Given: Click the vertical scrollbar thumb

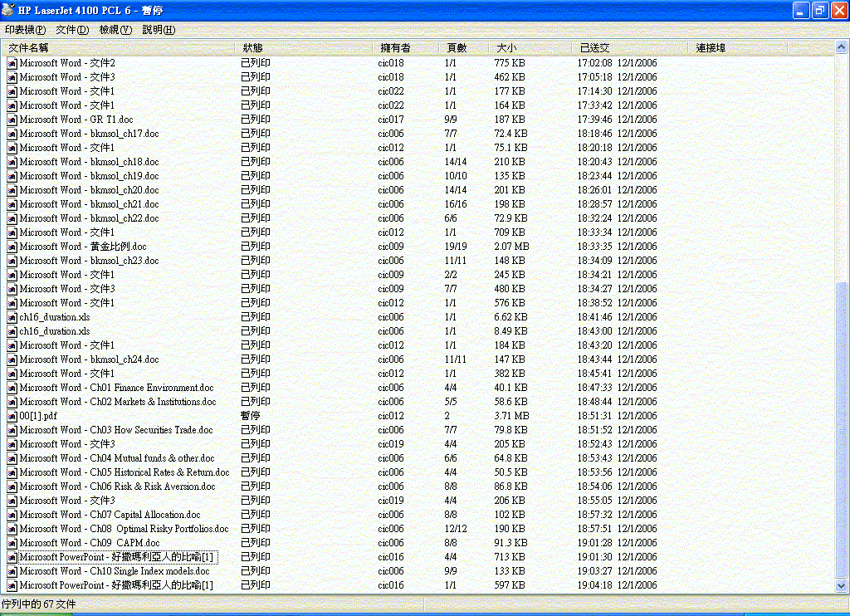Looking at the screenshot, I should (x=841, y=429).
